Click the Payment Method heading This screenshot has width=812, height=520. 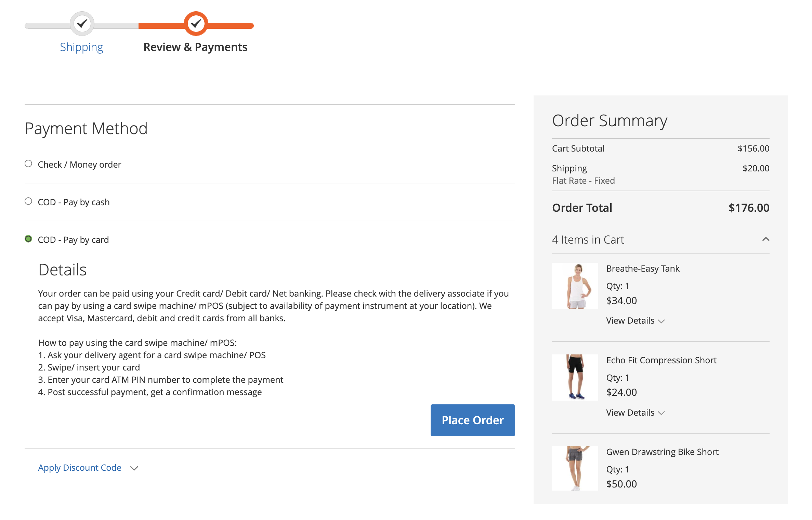(x=86, y=129)
